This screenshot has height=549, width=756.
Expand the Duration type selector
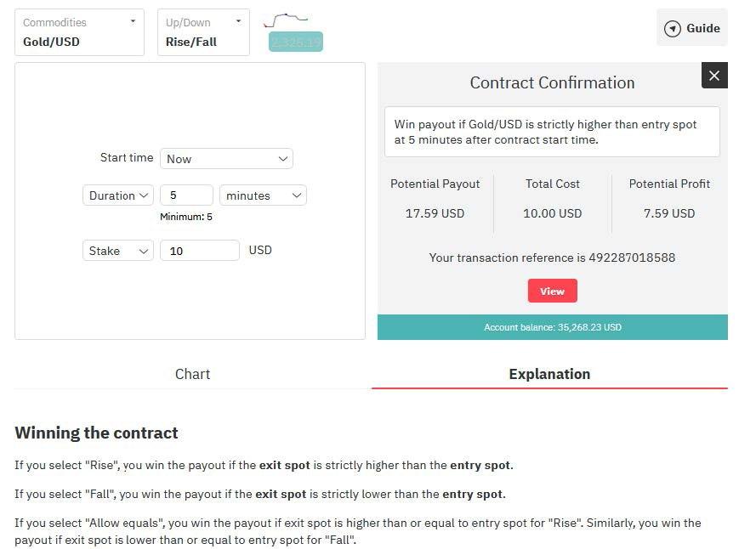click(118, 195)
